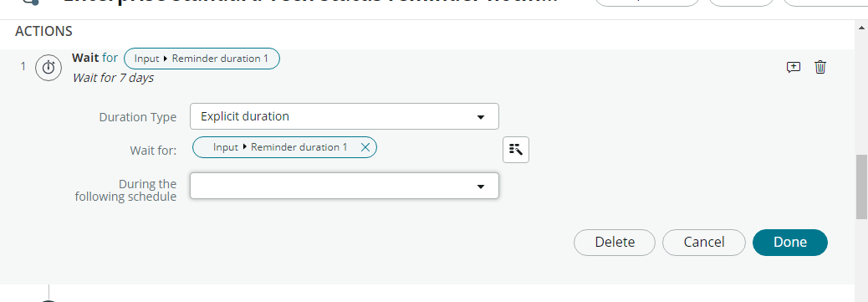Delete the step using the trash icon

coord(820,67)
